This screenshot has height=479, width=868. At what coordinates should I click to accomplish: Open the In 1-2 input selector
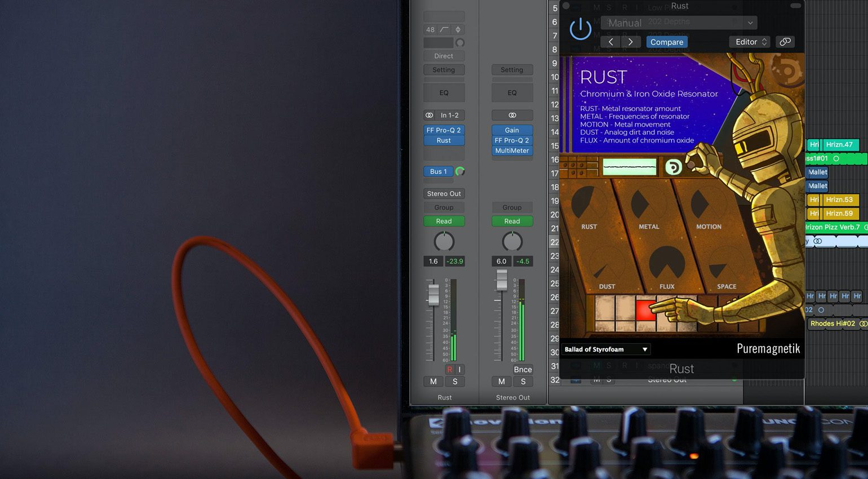tap(449, 115)
